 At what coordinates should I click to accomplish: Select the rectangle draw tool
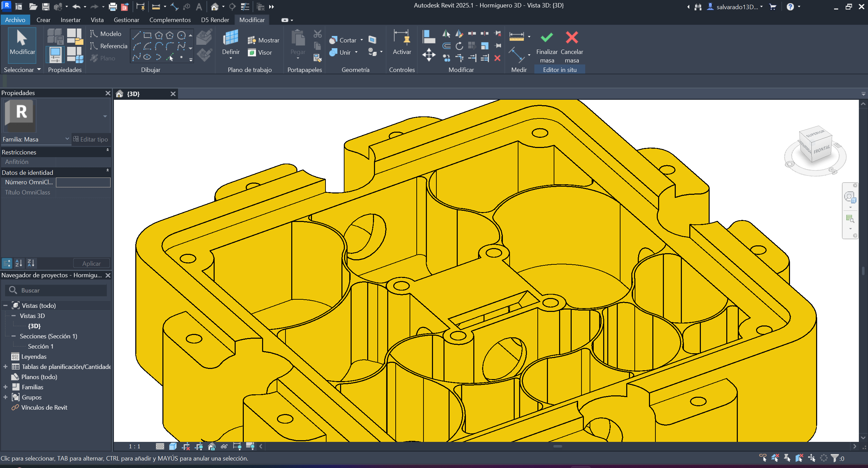[147, 35]
